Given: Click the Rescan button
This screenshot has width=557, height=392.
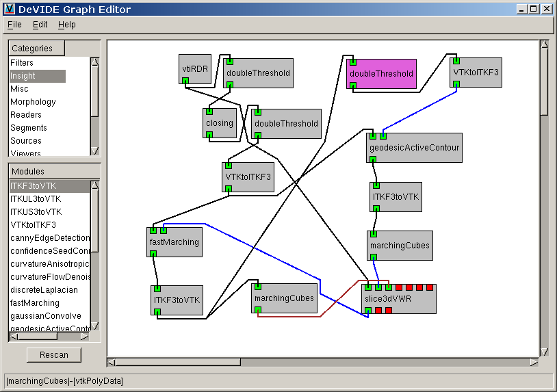Looking at the screenshot, I should pyautogui.click(x=54, y=355).
